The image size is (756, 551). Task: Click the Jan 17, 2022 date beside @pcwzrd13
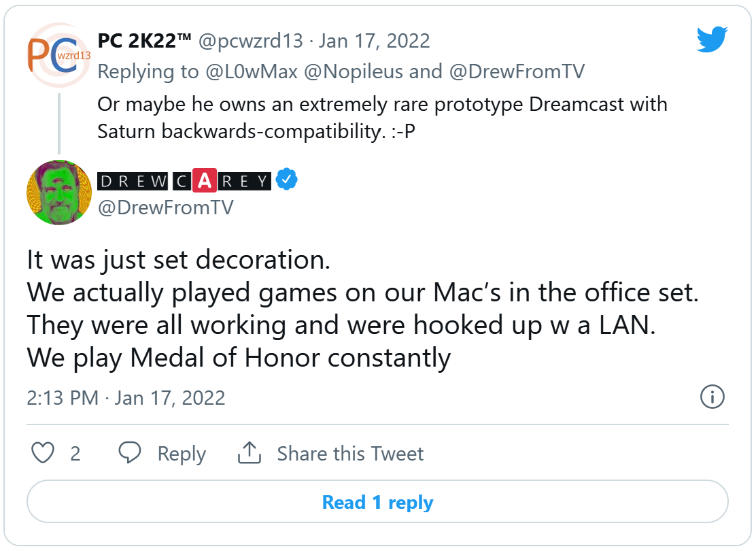[x=374, y=41]
